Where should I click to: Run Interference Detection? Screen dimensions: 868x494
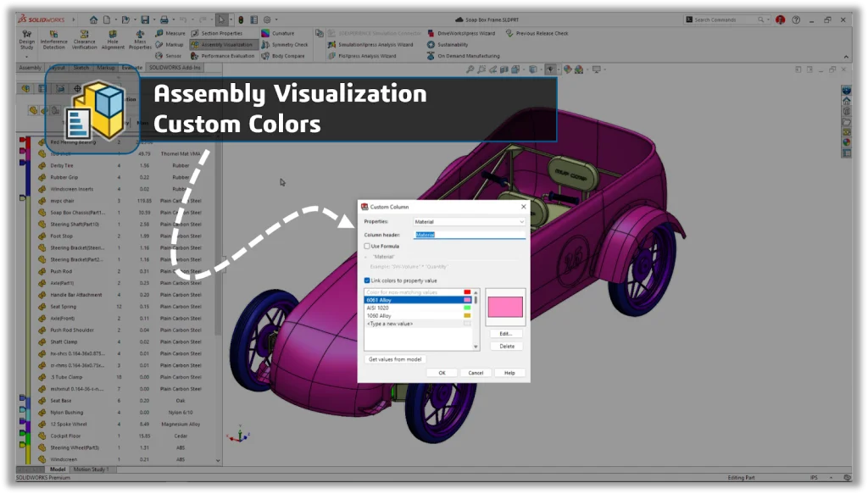pyautogui.click(x=53, y=39)
